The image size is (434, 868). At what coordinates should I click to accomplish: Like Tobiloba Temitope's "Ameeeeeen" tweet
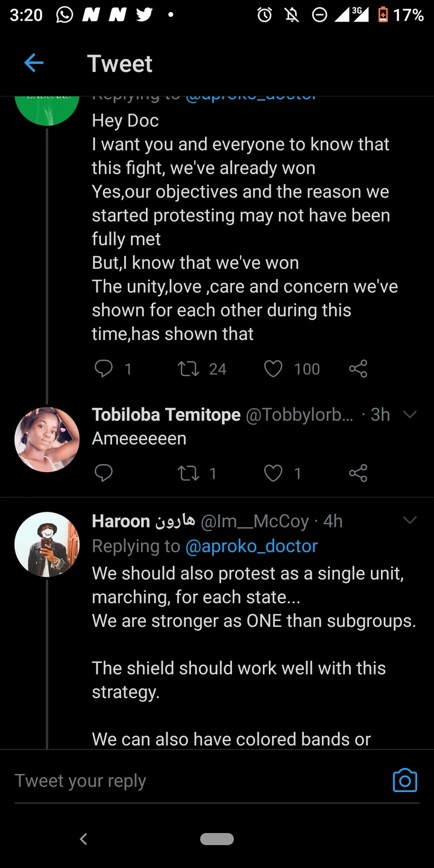coord(273,473)
